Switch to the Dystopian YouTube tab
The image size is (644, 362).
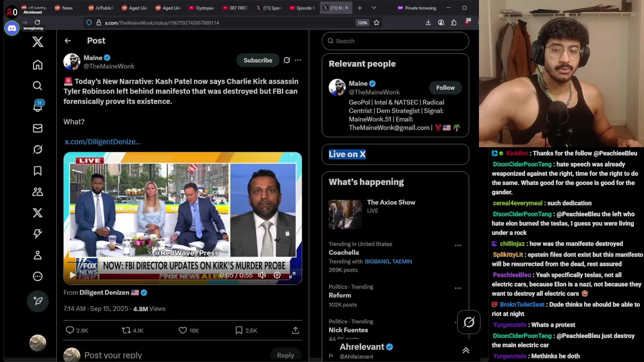[201, 8]
